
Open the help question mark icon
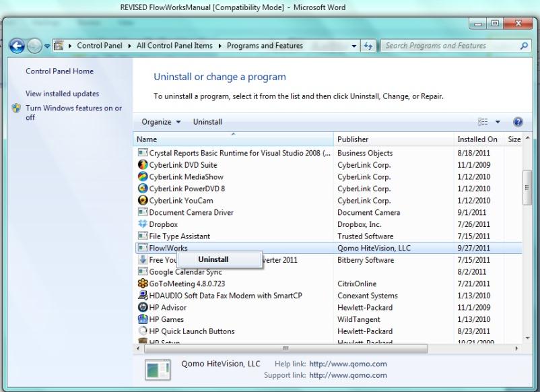coord(518,122)
